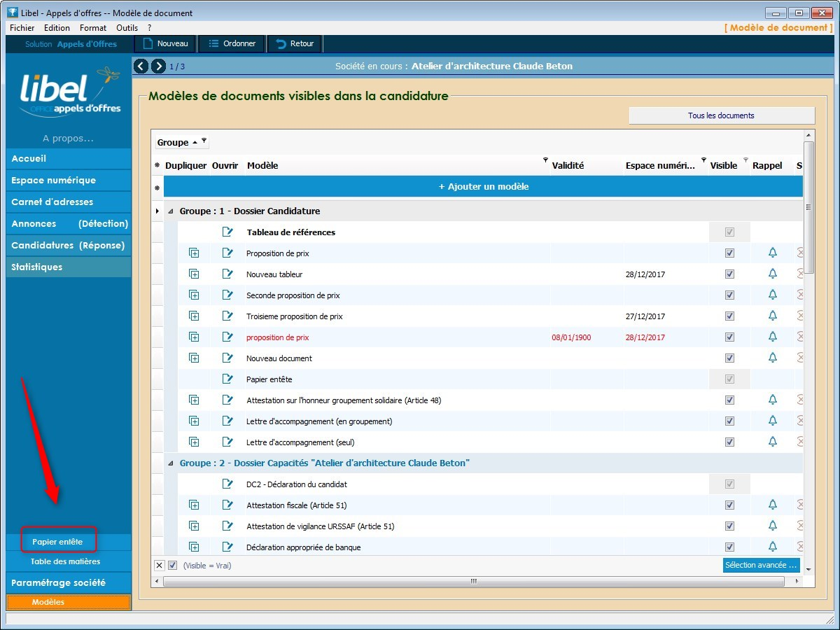Click reminder bell for Nouveau document

click(x=773, y=358)
